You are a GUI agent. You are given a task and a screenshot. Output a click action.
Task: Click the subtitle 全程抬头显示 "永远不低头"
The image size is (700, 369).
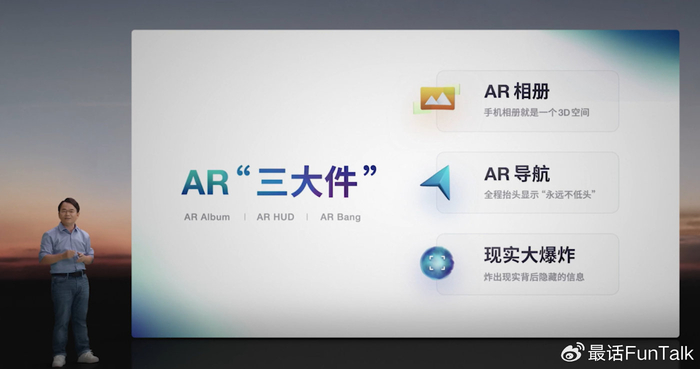[540, 195]
